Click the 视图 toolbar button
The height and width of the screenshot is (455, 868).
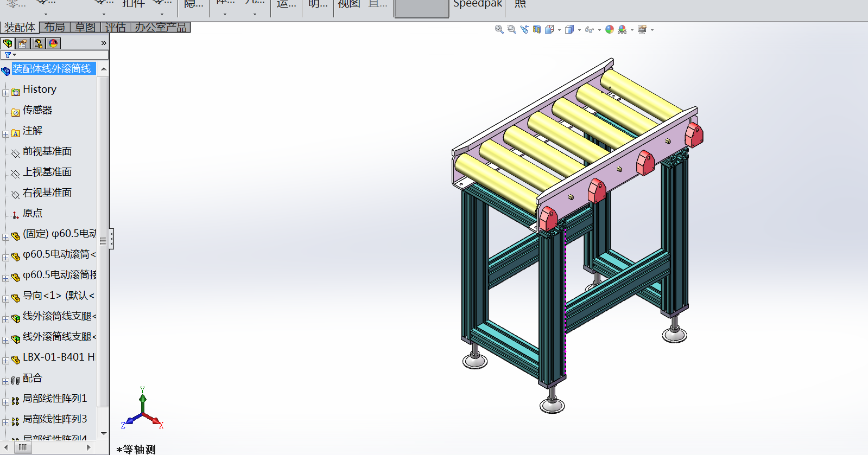tap(349, 4)
